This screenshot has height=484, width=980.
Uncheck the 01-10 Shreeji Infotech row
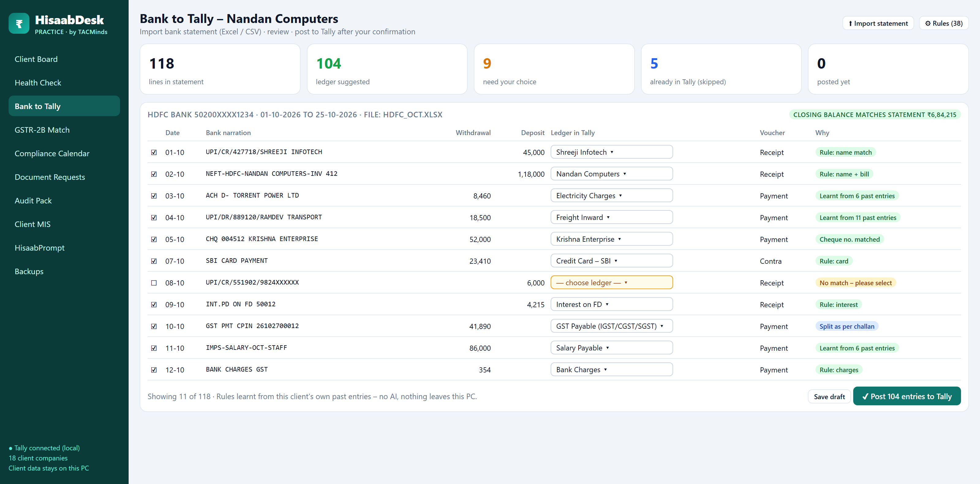154,152
